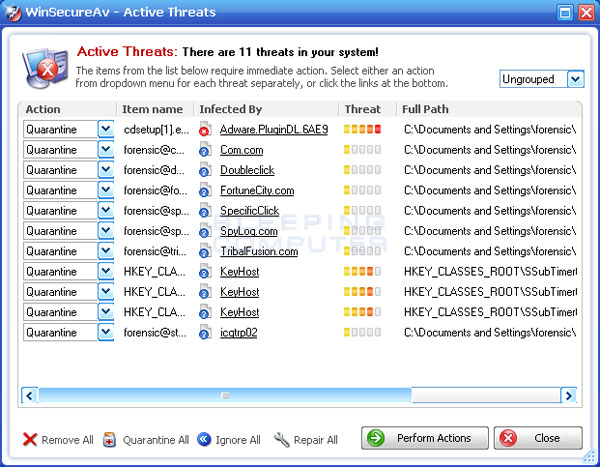Click the file icon beside SpecificClick
The height and width of the screenshot is (467, 600).
tap(205, 211)
